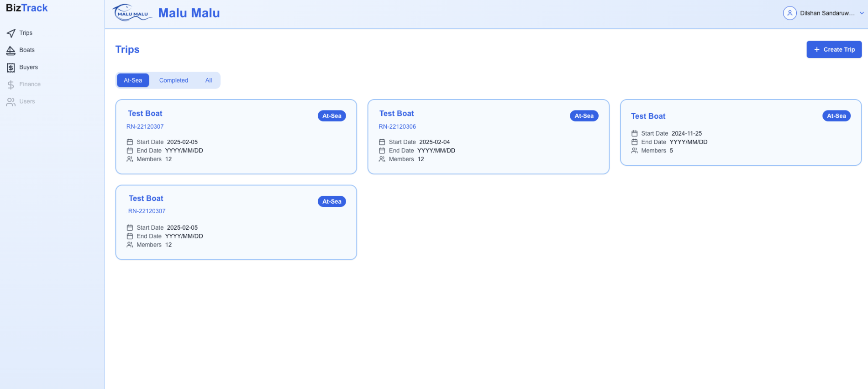Screen dimensions: 868x389
Task: Open trip card starting 2025-02-04
Action: [488, 137]
